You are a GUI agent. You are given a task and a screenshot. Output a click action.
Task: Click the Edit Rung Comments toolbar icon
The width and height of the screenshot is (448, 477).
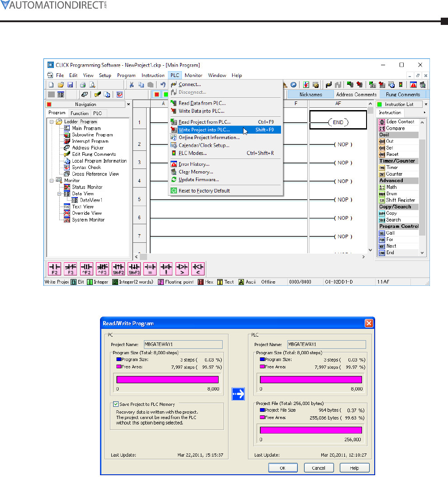pos(98,95)
